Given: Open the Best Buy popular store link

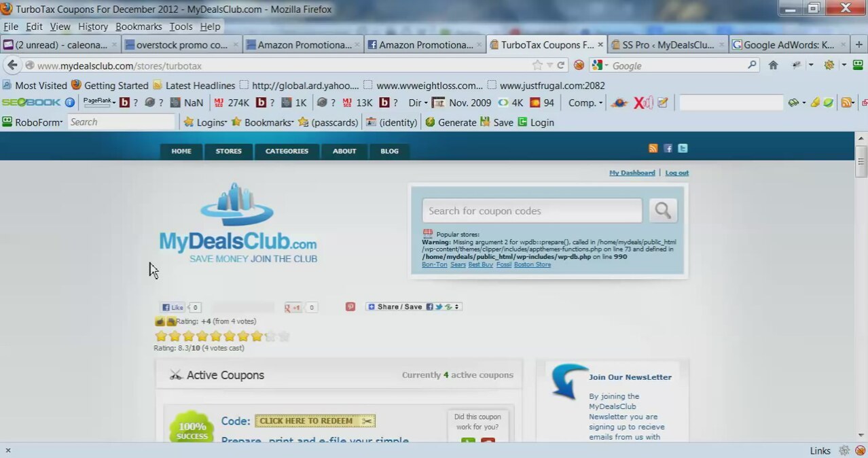Looking at the screenshot, I should (x=481, y=264).
